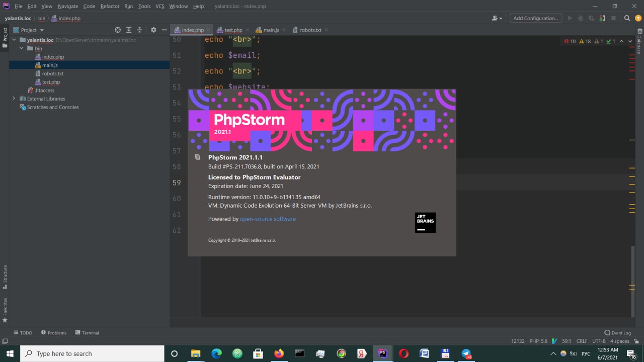The image size is (644, 362).
Task: Open the Terminal tool window
Action: click(87, 333)
